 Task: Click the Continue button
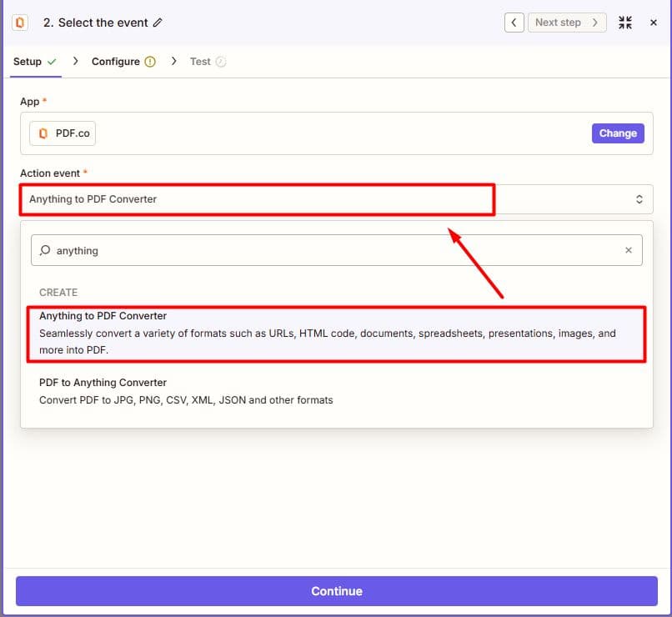(x=337, y=591)
